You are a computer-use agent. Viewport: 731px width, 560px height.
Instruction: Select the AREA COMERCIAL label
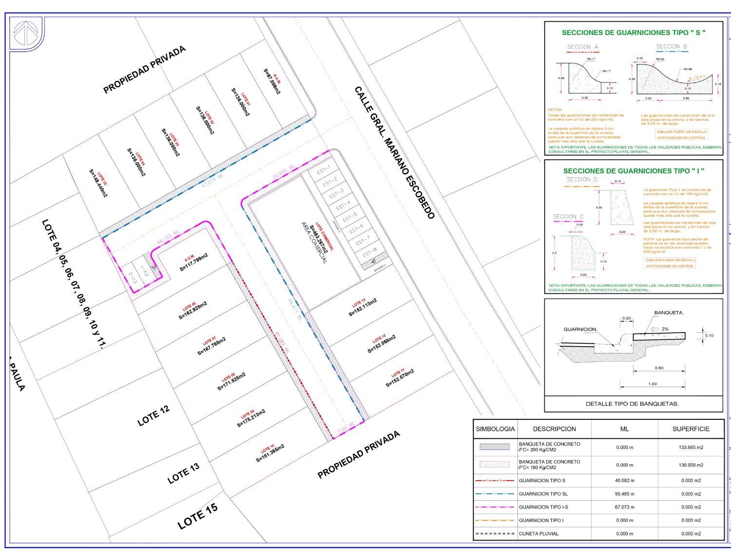pyautogui.click(x=314, y=243)
